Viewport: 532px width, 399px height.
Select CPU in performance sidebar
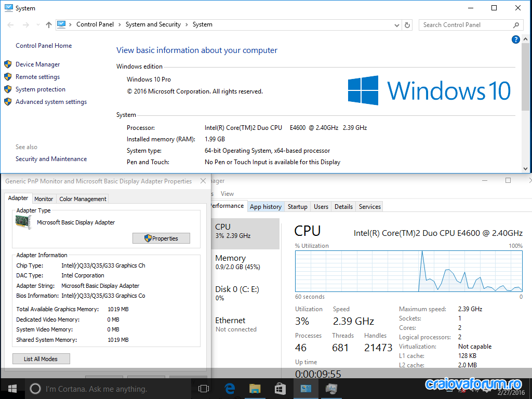[x=246, y=233]
